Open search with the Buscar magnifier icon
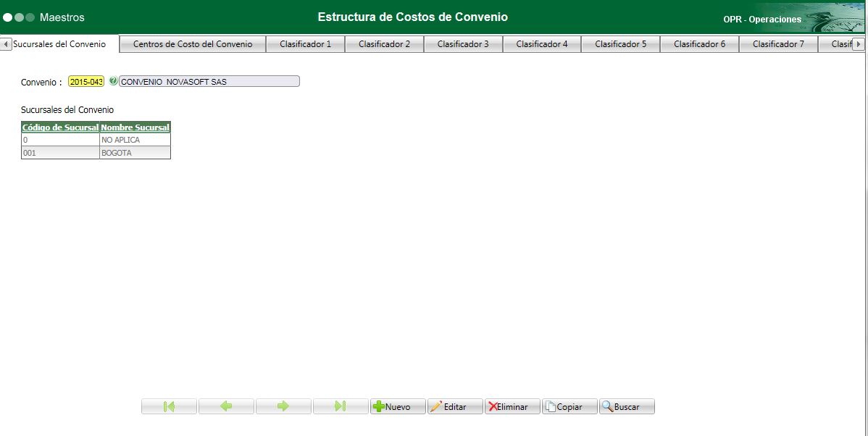Screen dimensions: 868x436 609,406
